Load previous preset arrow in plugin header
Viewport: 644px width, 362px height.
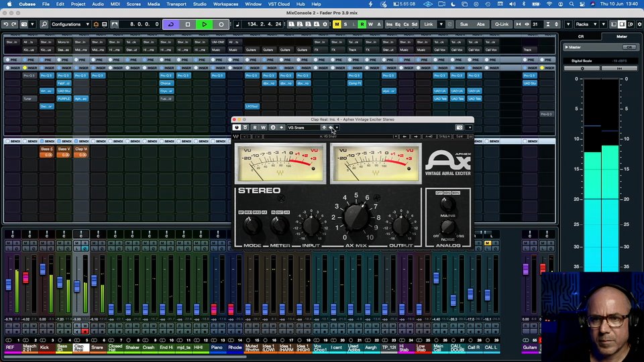click(324, 127)
